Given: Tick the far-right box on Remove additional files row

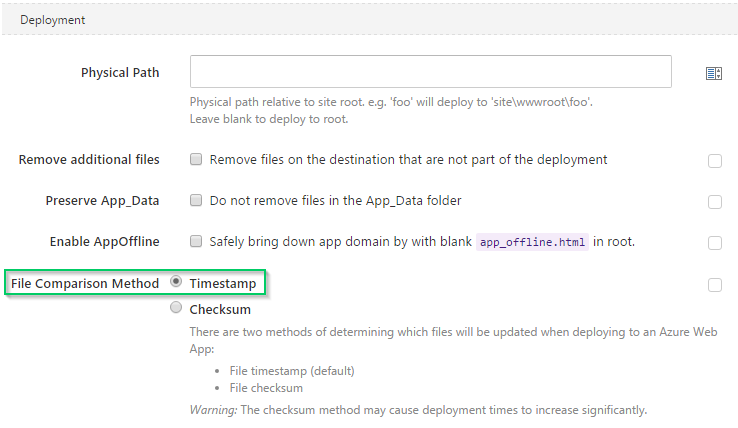Looking at the screenshot, I should pos(715,161).
